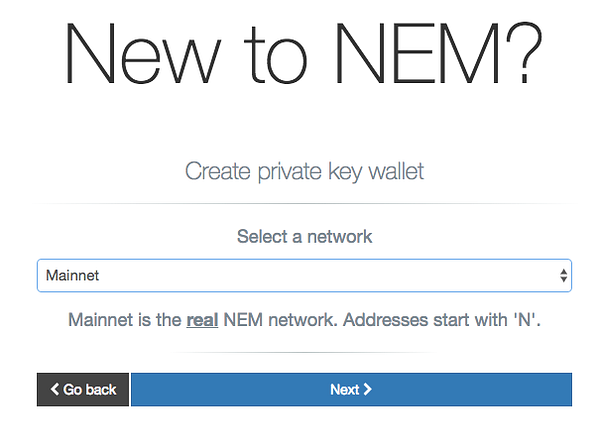Click the Mainnet description sentence below the dropdown
Image resolution: width=600 pixels, height=434 pixels.
click(304, 320)
